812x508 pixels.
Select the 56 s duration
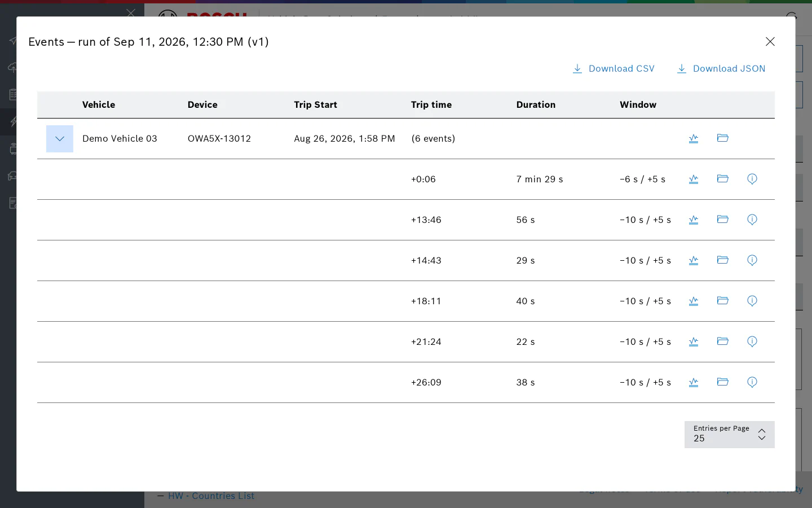526,220
